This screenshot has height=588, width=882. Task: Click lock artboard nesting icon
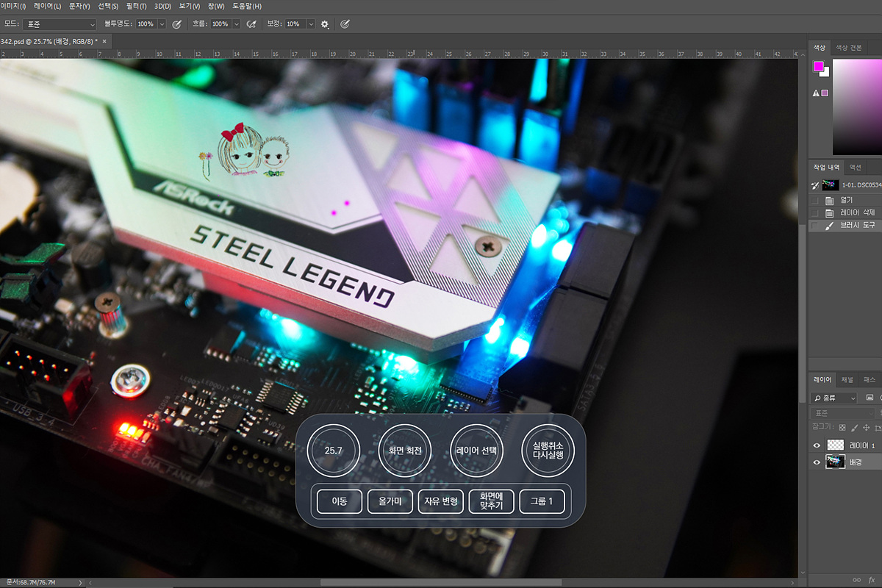(878, 427)
